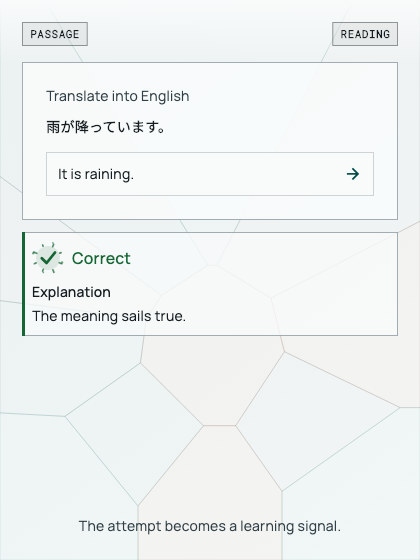Click the green checkmark badge icon
Viewport: 420px width, 560px height.
[x=48, y=258]
